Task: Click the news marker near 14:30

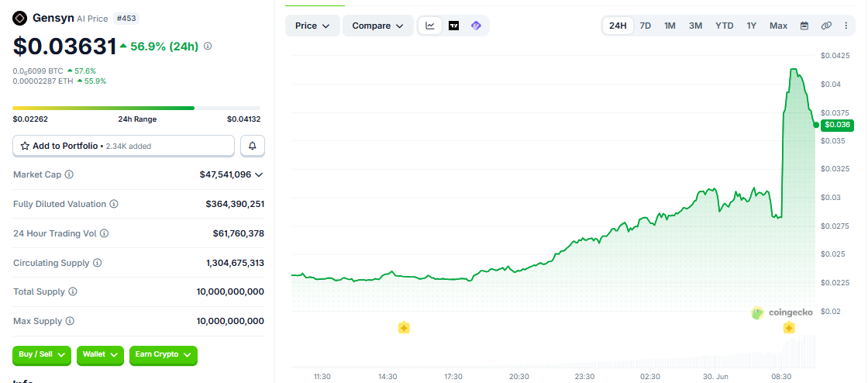Action: 404,328
